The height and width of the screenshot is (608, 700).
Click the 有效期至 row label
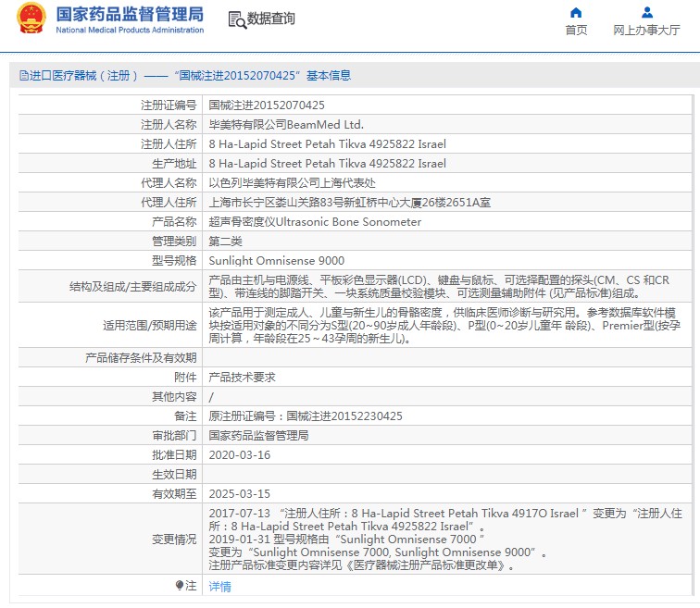174,494
